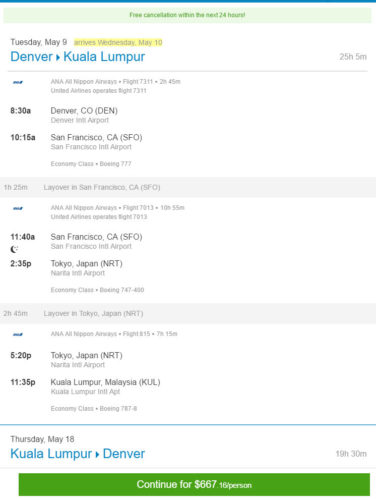Click the Denver, CO (DEN) departure airport
The width and height of the screenshot is (376, 500).
[84, 111]
